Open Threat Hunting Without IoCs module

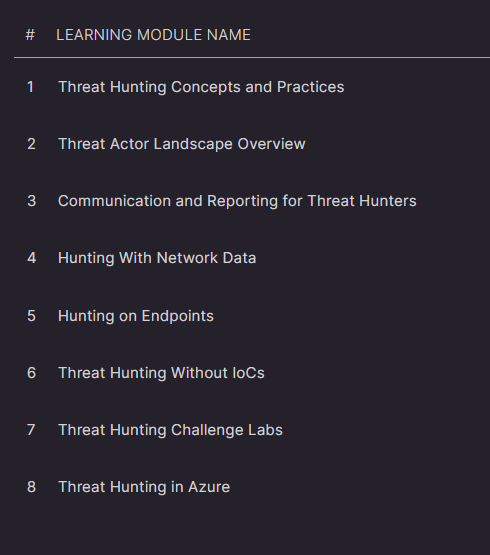161,373
